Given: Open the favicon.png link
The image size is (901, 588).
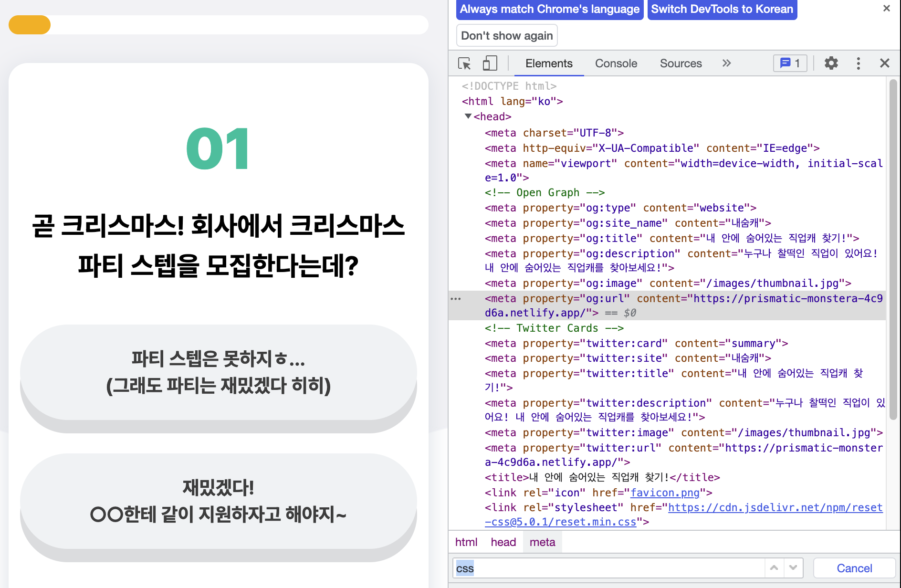Looking at the screenshot, I should [x=665, y=492].
